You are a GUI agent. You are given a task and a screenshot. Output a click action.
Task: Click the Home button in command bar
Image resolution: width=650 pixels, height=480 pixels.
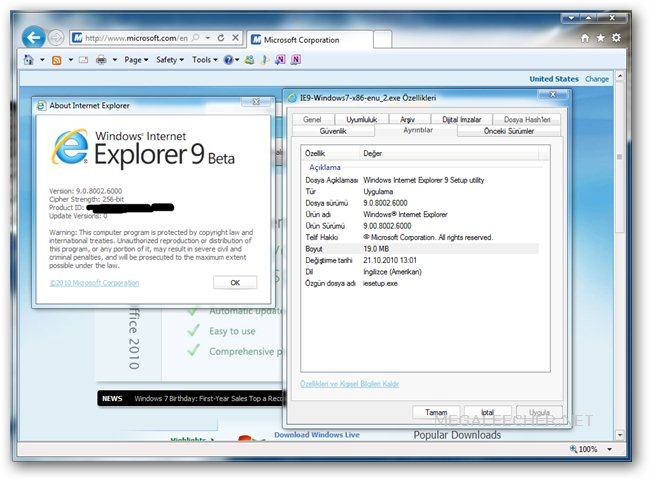[29, 60]
